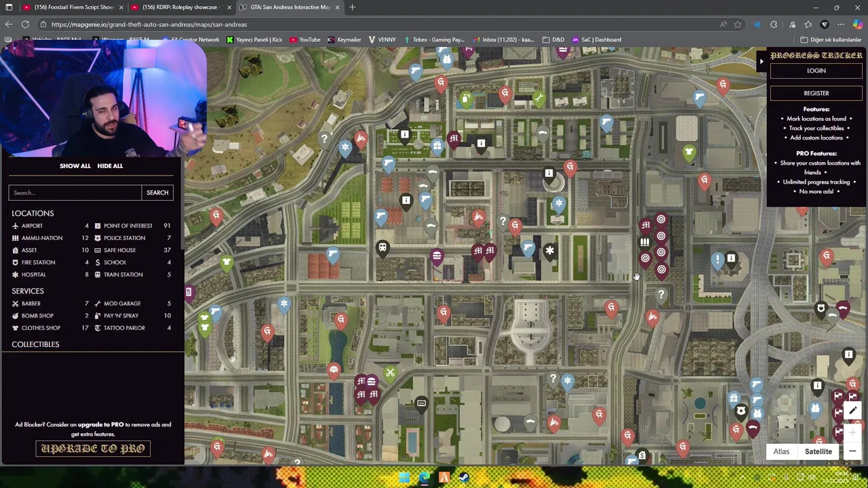Click the green wrench mod garage marker
This screenshot has height=488, width=868.
coord(538,100)
